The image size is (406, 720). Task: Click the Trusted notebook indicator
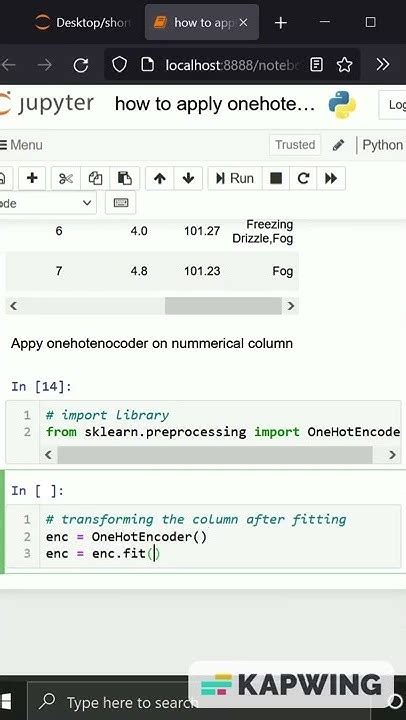(x=295, y=145)
